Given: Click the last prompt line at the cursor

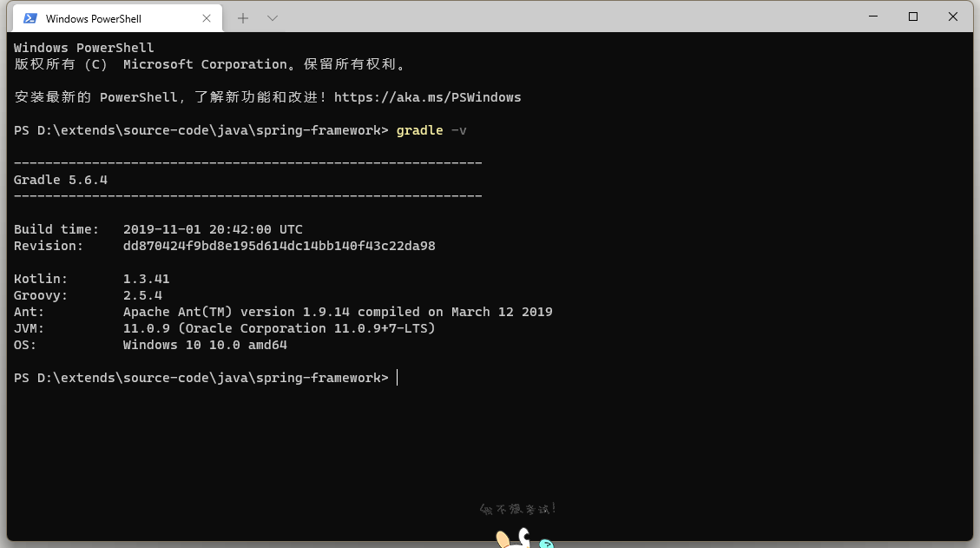Looking at the screenshot, I should click(206, 378).
